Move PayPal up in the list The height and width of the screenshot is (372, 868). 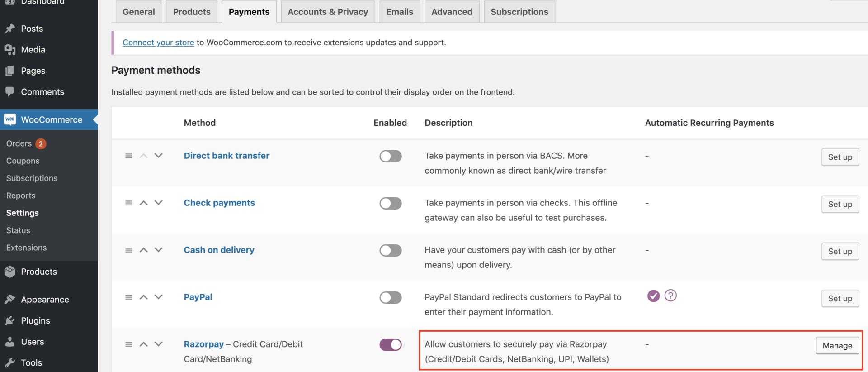(x=143, y=297)
